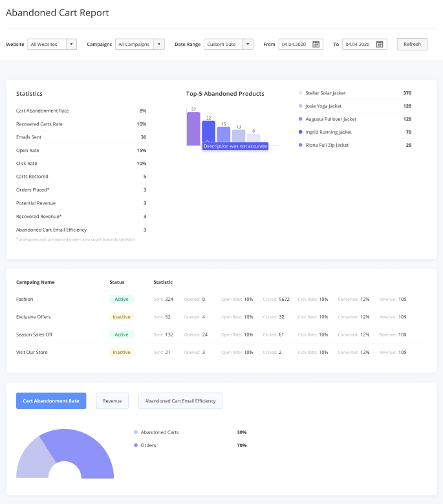Click the Open Rate statistic label
This screenshot has width=443, height=504.
point(28,150)
